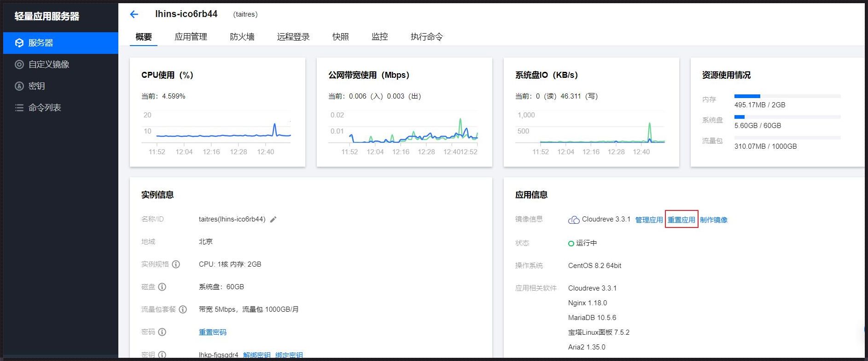Open 自定义镜像 in the sidebar

coord(61,64)
